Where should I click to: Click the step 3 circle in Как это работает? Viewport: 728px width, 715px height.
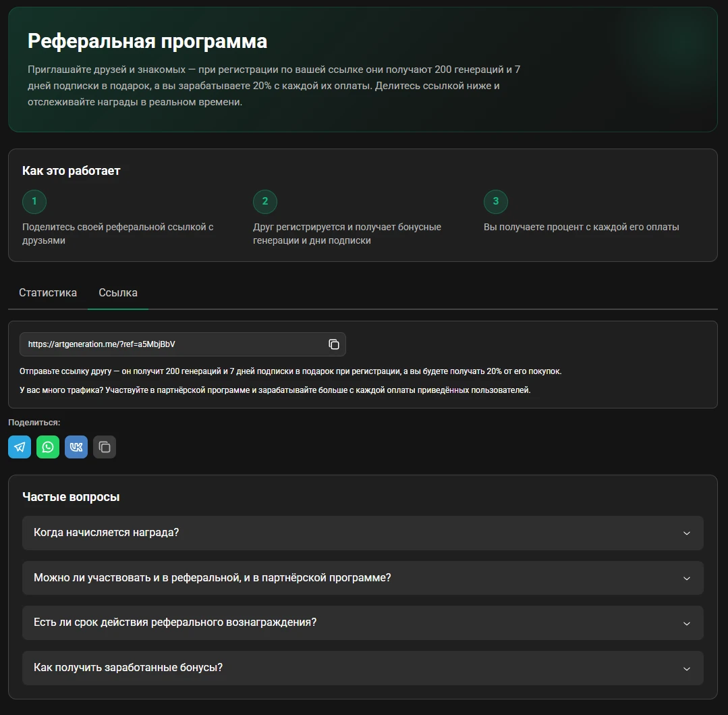(x=496, y=202)
